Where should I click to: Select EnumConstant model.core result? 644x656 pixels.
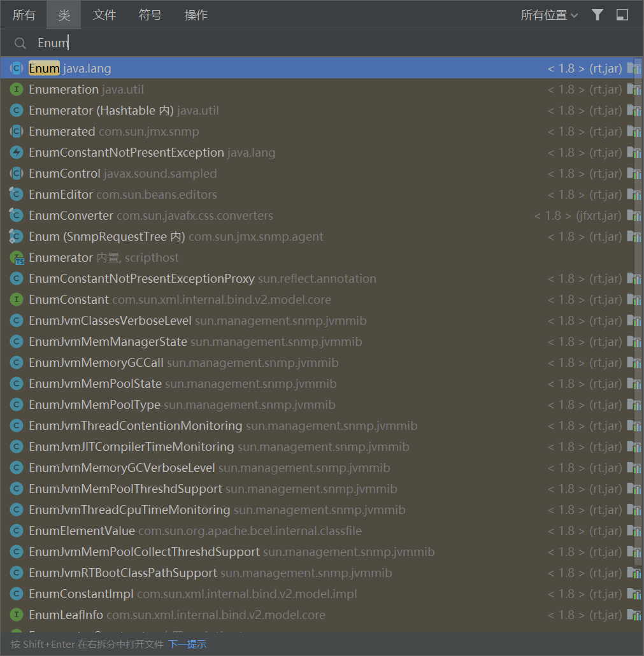tap(322, 299)
